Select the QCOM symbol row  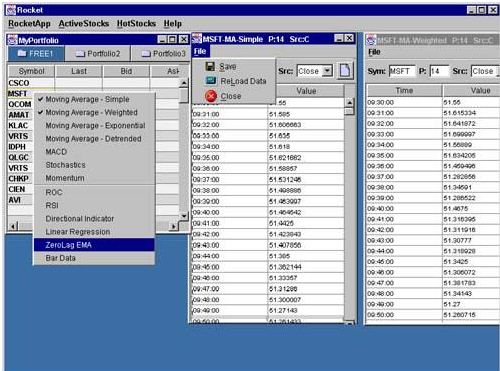(x=20, y=104)
